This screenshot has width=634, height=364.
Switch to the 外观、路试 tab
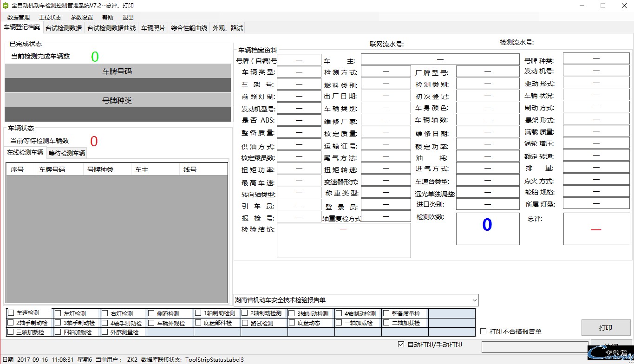(228, 28)
